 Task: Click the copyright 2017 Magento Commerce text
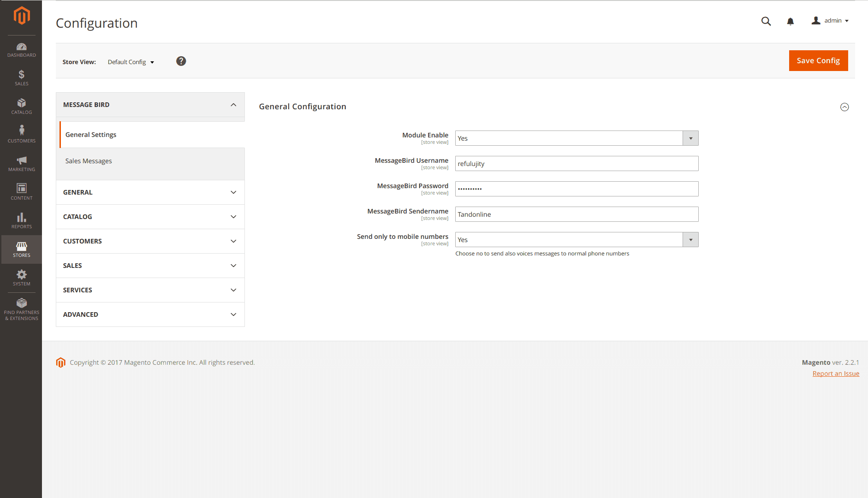tap(162, 362)
